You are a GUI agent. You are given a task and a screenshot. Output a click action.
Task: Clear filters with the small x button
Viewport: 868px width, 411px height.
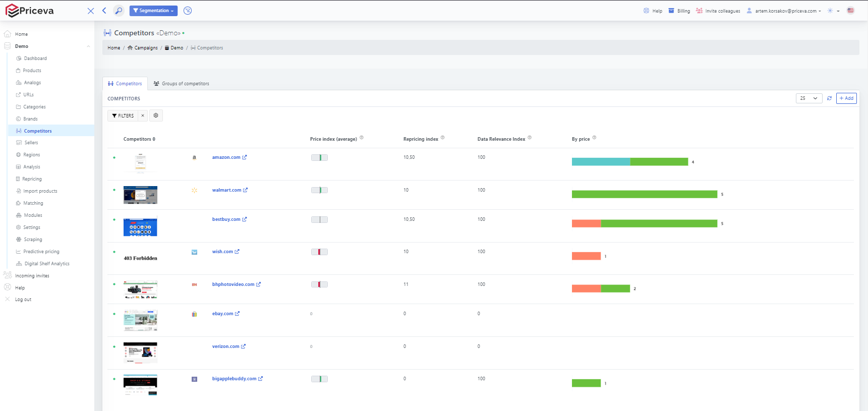click(x=143, y=115)
